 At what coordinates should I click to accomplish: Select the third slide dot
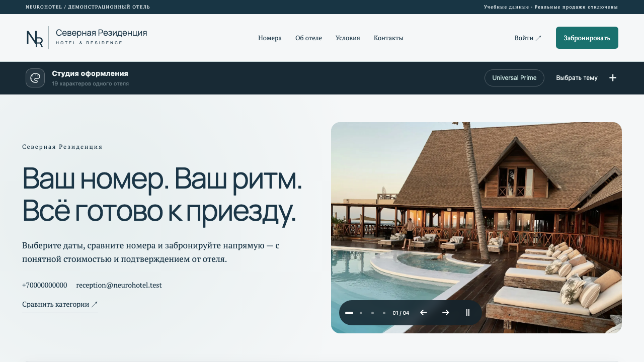(x=372, y=313)
